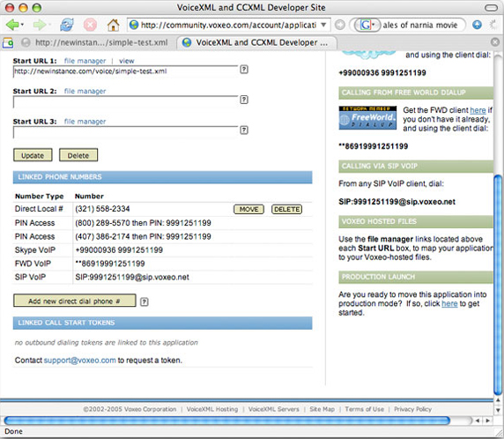Click the horizontal scrollbar left arrow
This screenshot has width=504, height=439.
click(x=478, y=420)
